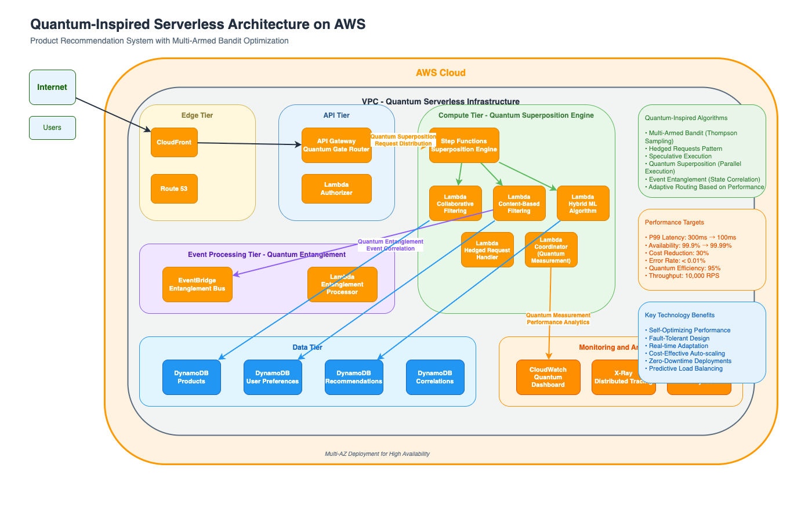The width and height of the screenshot is (812, 522).
Task: Select the API Tier heading
Action: [x=336, y=115]
